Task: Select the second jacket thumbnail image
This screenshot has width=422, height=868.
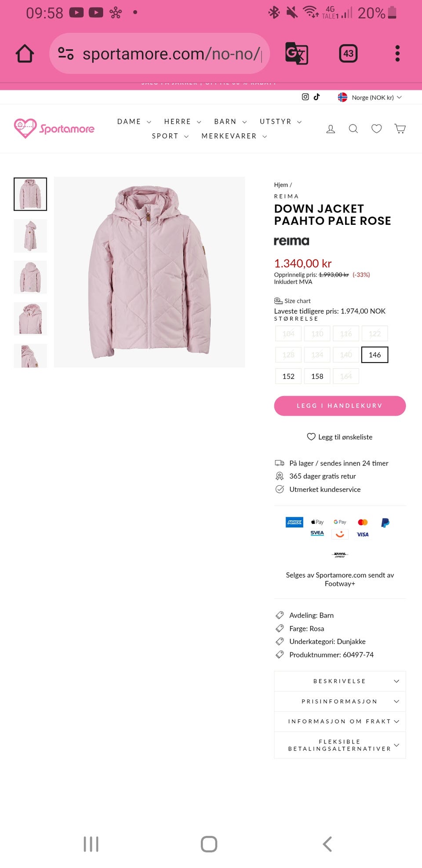Action: click(x=30, y=236)
